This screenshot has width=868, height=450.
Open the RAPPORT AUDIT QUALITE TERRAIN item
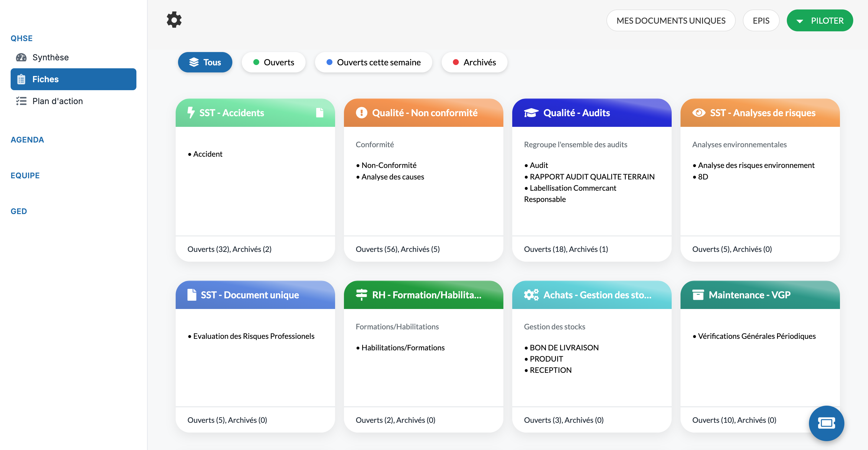pyautogui.click(x=592, y=177)
